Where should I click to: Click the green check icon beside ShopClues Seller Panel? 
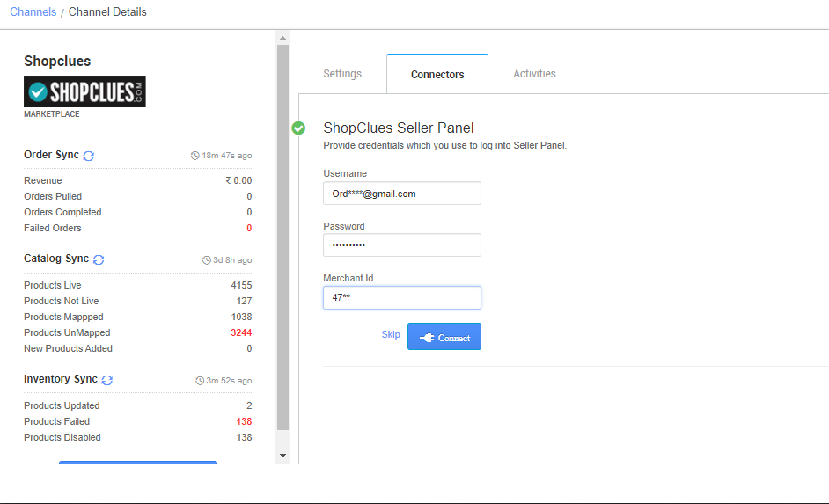[298, 128]
